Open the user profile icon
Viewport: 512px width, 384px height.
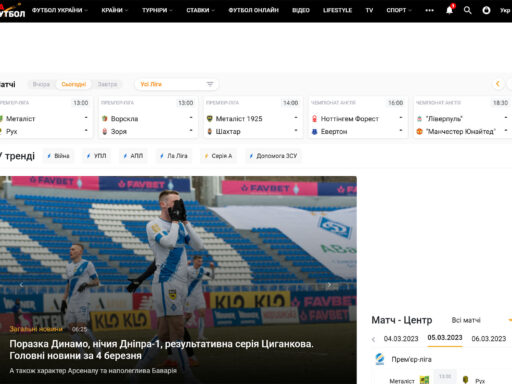click(x=486, y=10)
